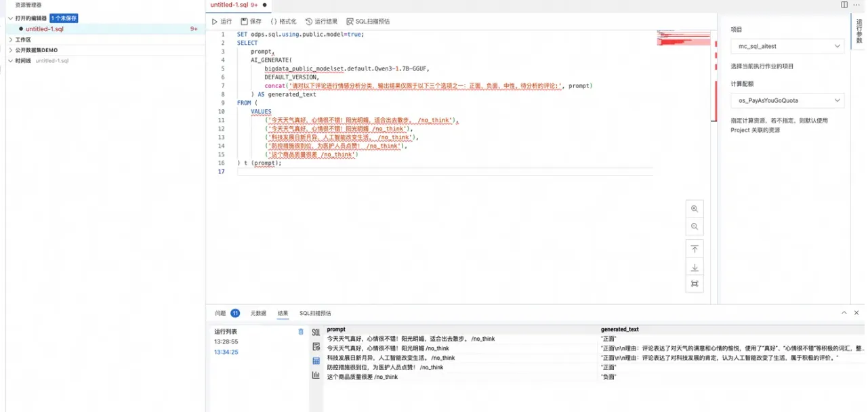Click the 'SET odps.sql.using.public.model=true;' line
This screenshot has height=412, width=868.
pyautogui.click(x=301, y=34)
